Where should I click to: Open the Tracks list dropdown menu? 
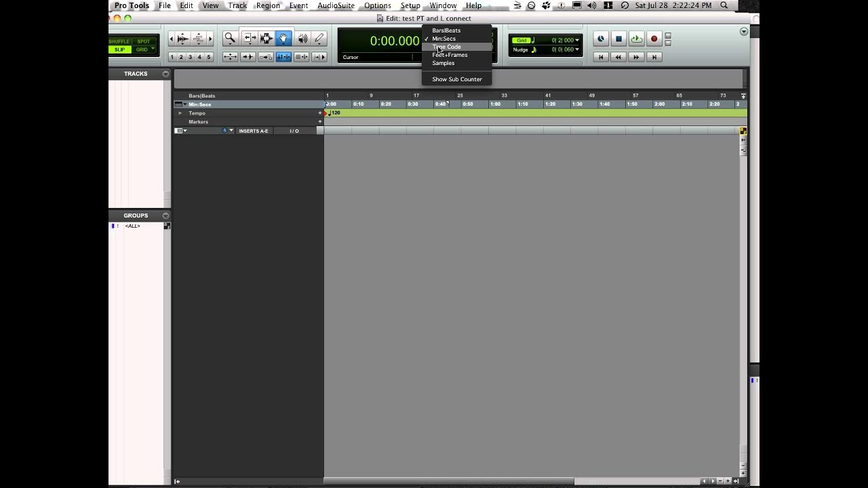[x=165, y=74]
